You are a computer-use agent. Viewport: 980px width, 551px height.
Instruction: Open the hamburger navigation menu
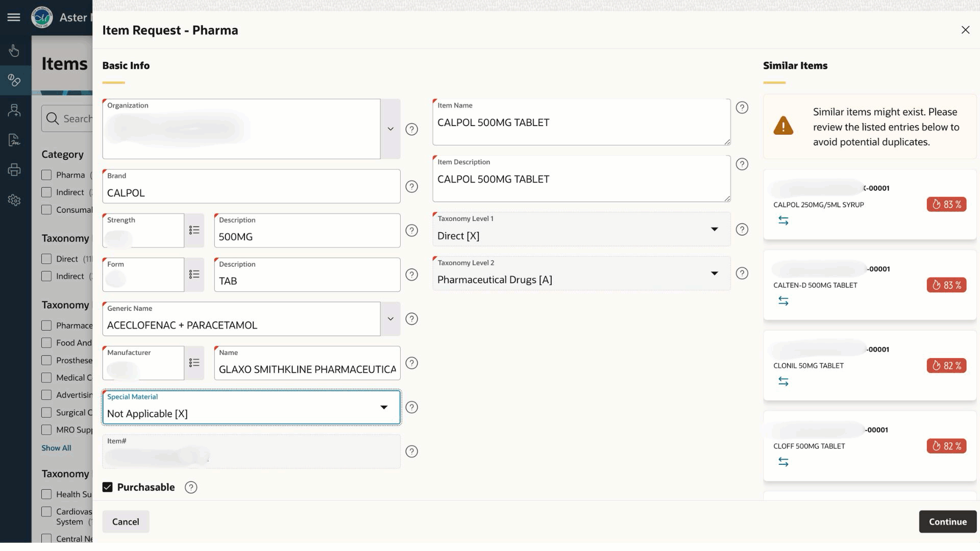(13, 17)
